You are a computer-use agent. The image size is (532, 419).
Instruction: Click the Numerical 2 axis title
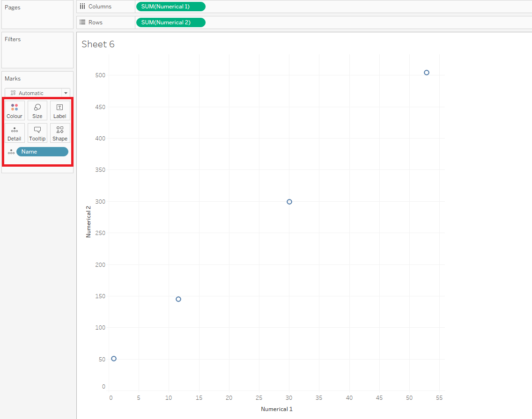tap(89, 221)
